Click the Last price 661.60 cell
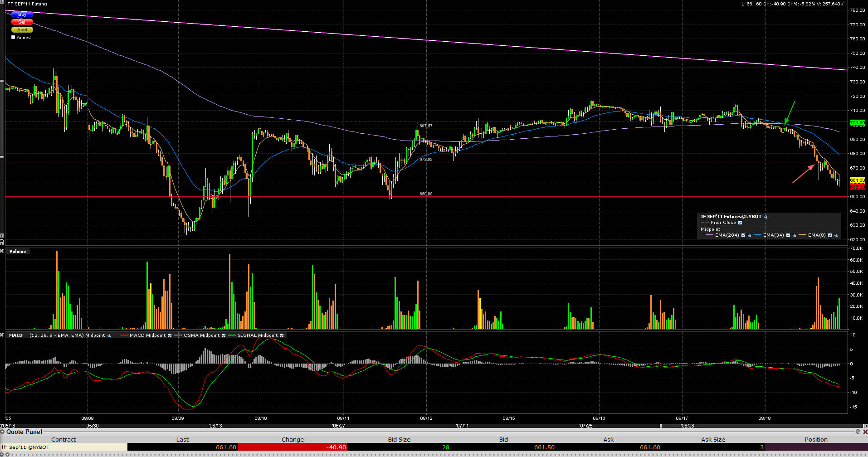 182,447
